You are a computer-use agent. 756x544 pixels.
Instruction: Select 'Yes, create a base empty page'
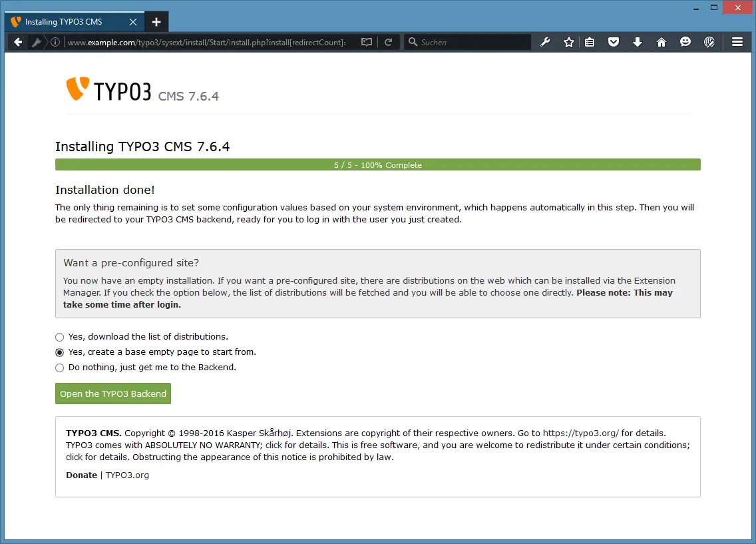[59, 352]
